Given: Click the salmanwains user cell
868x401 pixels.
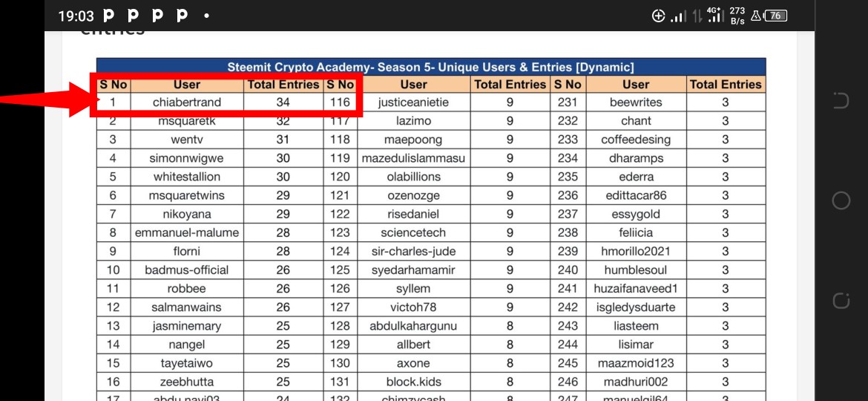Looking at the screenshot, I should tap(186, 307).
